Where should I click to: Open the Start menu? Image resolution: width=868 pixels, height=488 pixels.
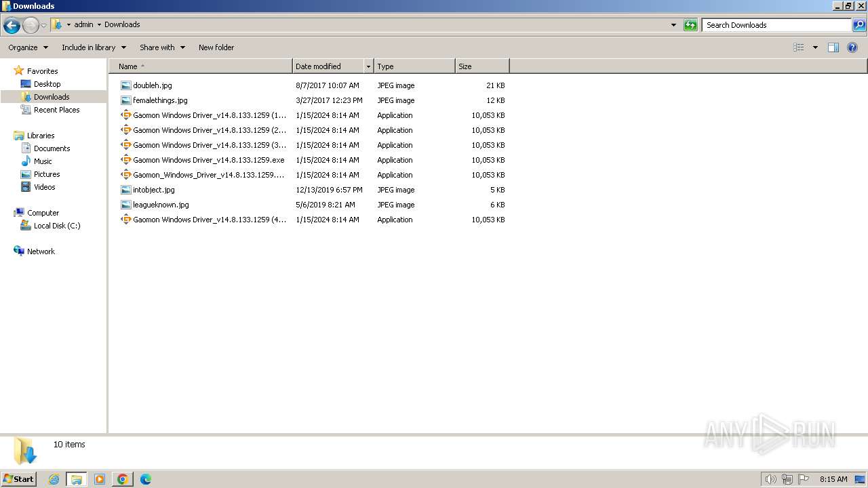(x=18, y=479)
